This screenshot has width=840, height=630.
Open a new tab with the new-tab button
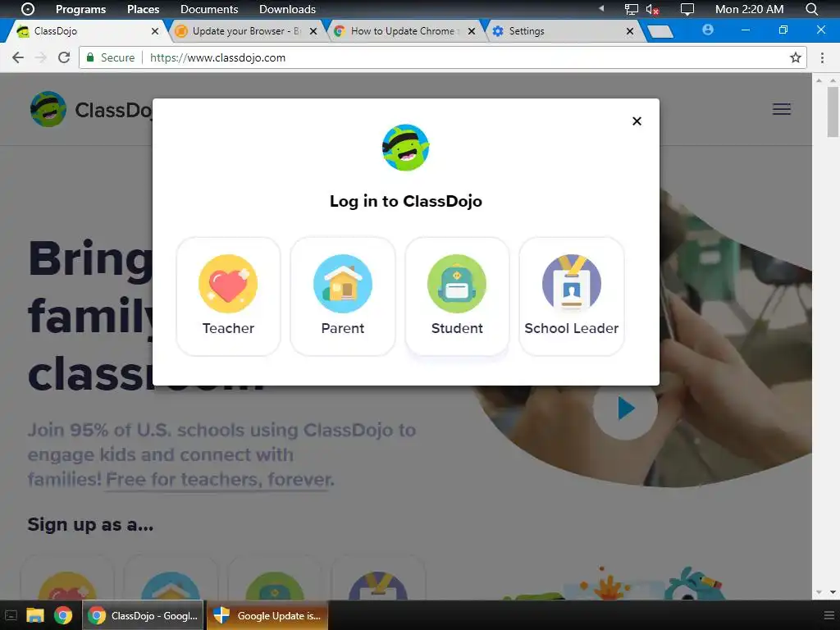pos(660,32)
